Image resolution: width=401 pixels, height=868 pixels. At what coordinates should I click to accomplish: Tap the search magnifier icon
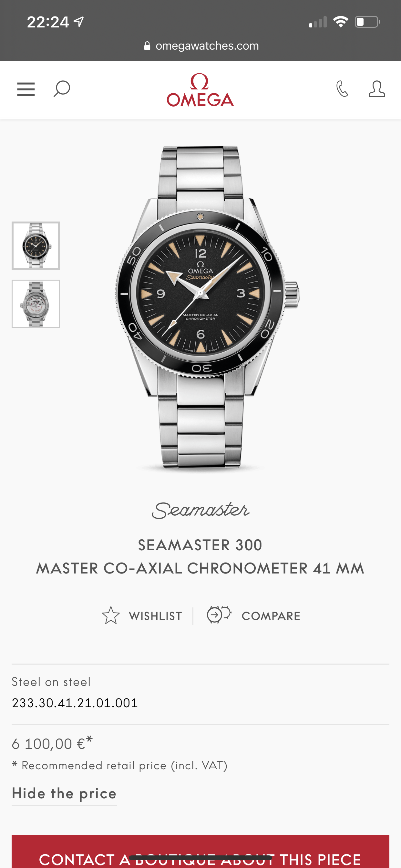pyautogui.click(x=62, y=89)
